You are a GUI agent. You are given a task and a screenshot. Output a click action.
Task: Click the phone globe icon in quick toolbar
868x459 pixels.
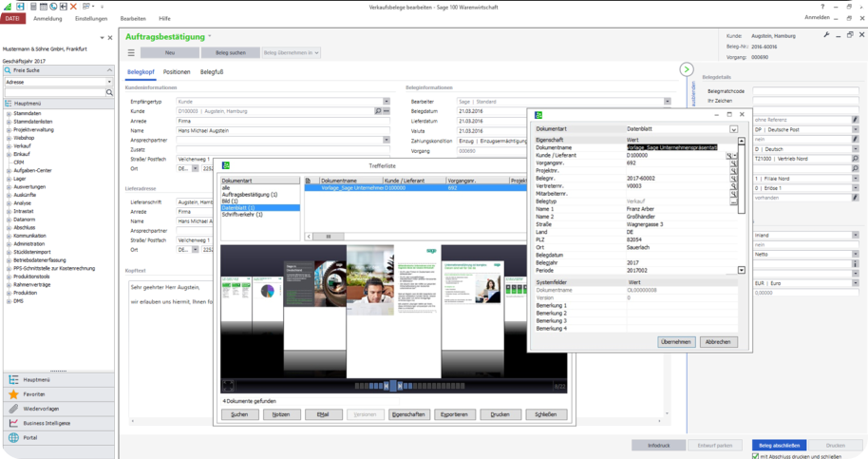tap(53, 7)
